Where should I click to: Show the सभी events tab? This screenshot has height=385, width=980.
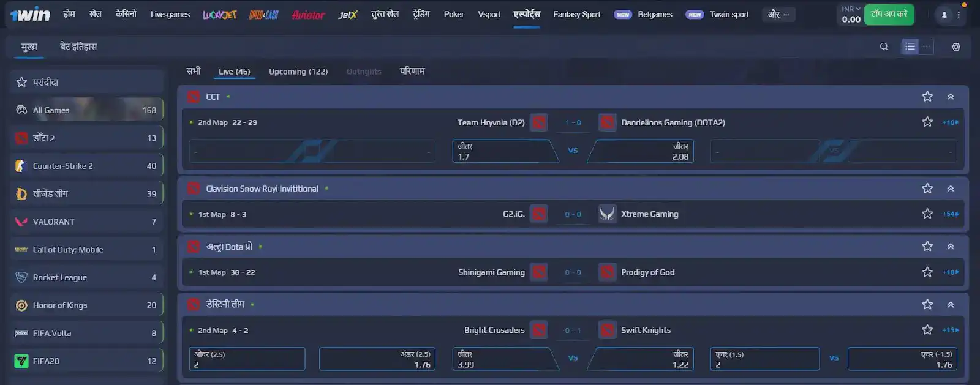coord(194,71)
